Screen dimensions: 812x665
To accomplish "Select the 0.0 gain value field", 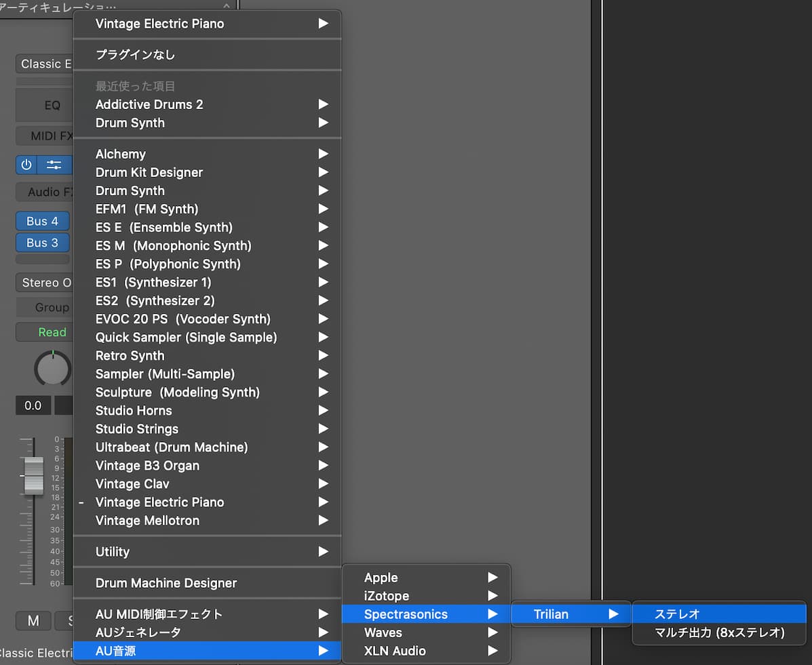I will pyautogui.click(x=33, y=405).
